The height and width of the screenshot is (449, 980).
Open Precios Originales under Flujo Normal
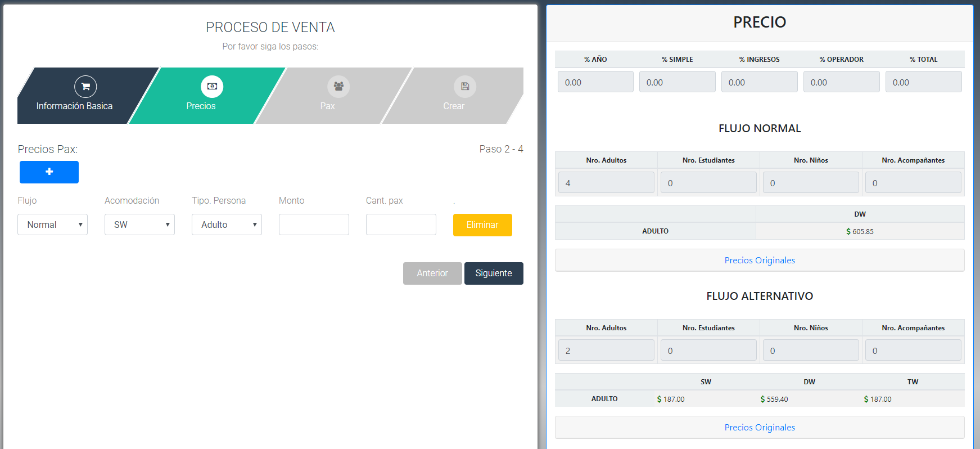pyautogui.click(x=760, y=261)
